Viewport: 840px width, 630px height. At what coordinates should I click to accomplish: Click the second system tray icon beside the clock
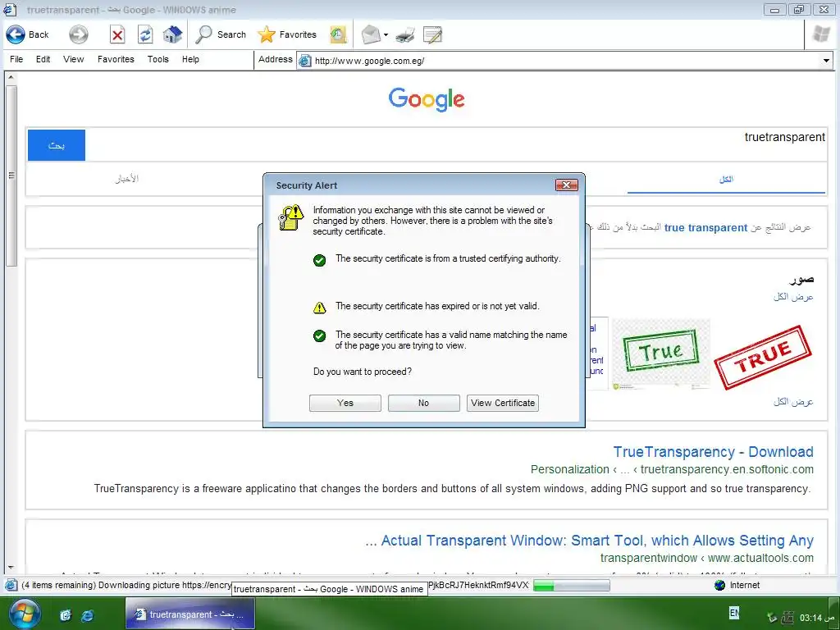787,617
